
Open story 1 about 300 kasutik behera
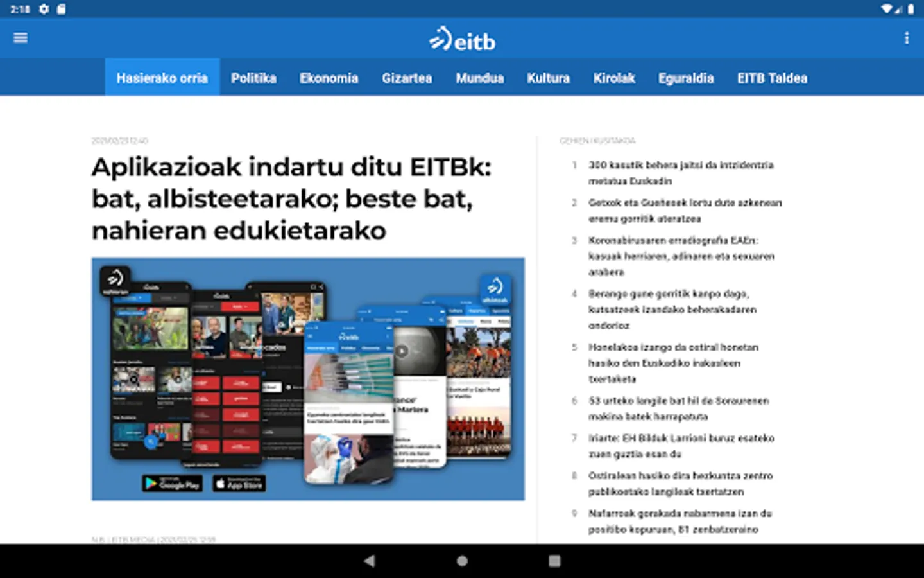(681, 173)
